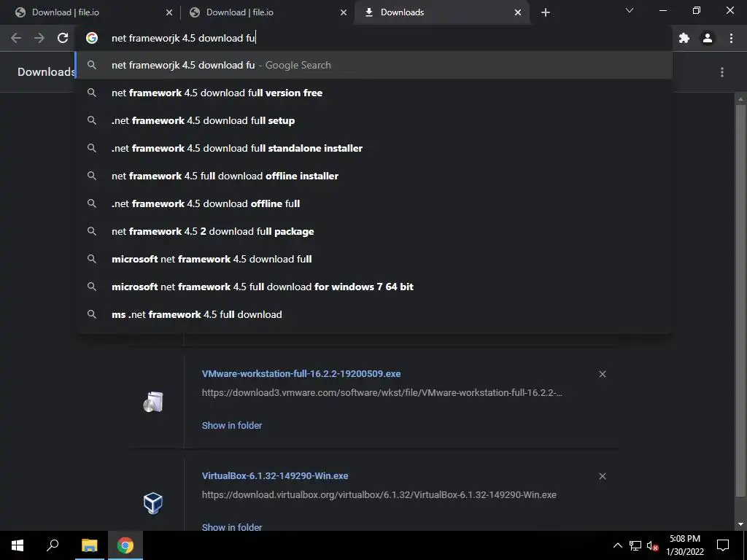Click the browser Back arrow
Viewport: 747px width, 560px height.
(x=16, y=38)
